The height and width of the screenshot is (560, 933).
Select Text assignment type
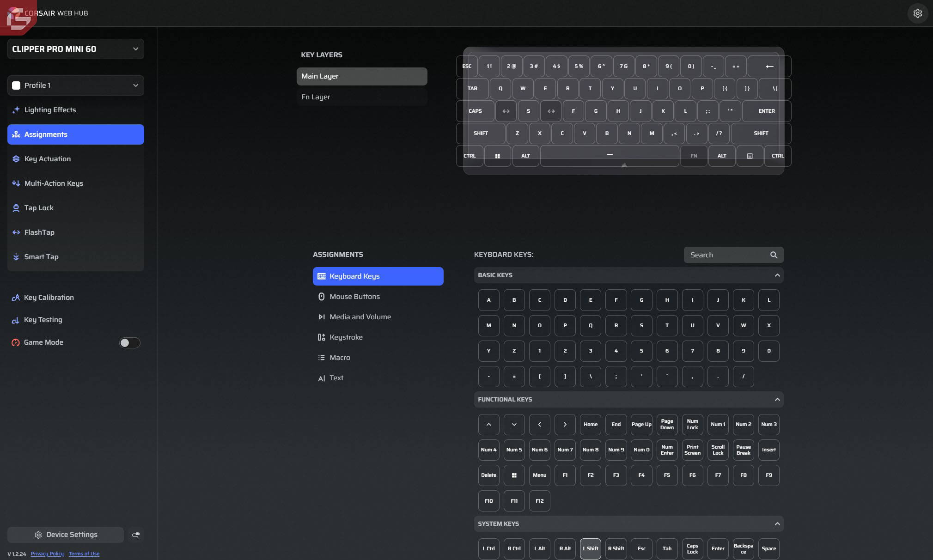pos(378,378)
